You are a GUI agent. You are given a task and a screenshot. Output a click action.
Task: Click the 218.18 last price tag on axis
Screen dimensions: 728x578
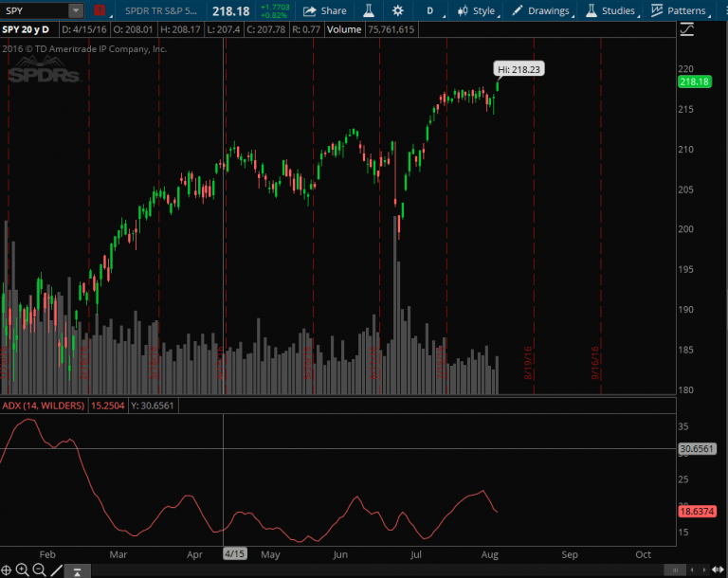pos(695,81)
